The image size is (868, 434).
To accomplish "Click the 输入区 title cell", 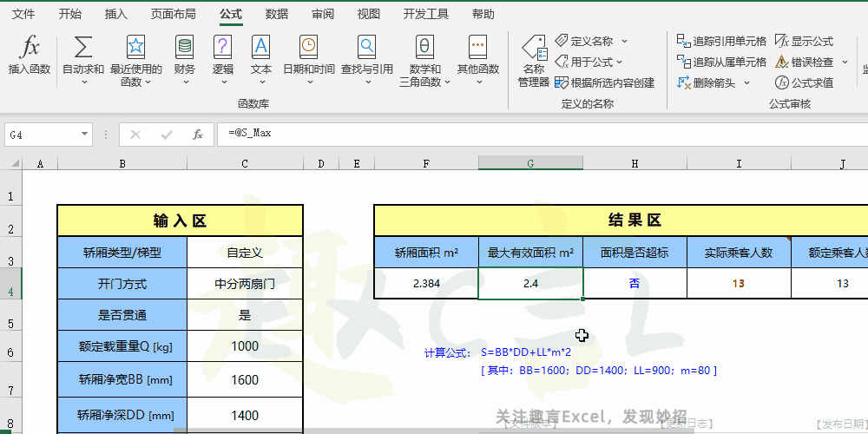I will click(180, 220).
